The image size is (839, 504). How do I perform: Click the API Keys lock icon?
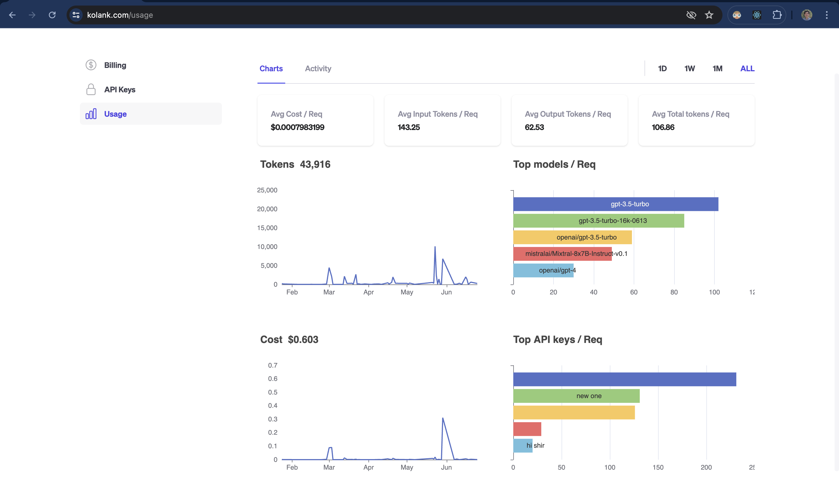point(91,89)
